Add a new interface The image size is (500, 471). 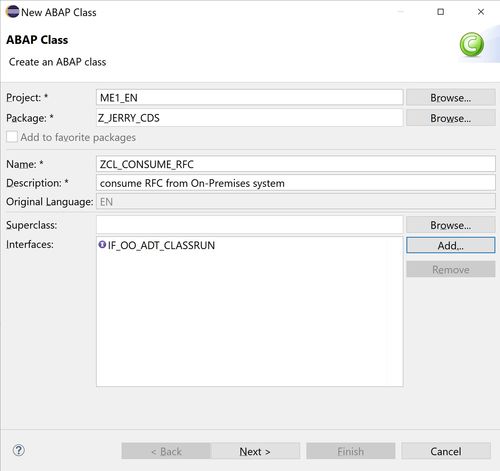451,245
